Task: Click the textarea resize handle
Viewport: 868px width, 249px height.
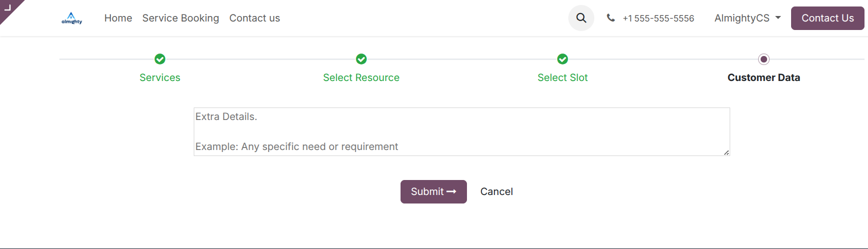Action: pyautogui.click(x=726, y=152)
